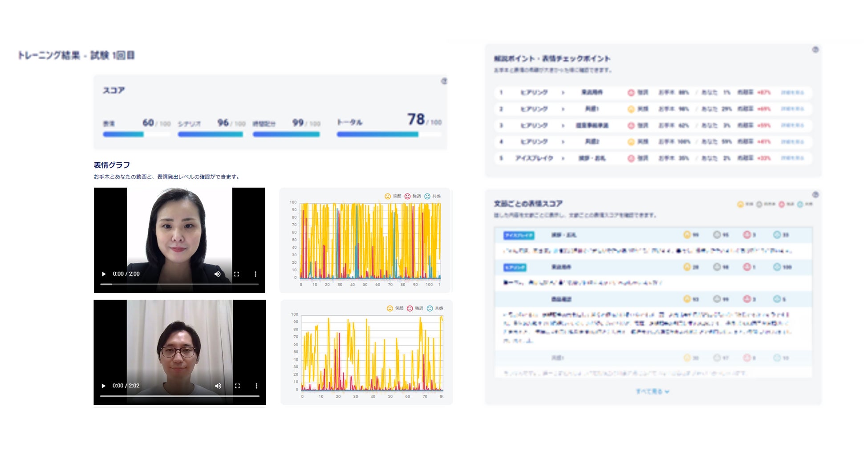
Task: Toggle 共感 series in the upper chart legend
Action: pyautogui.click(x=432, y=196)
